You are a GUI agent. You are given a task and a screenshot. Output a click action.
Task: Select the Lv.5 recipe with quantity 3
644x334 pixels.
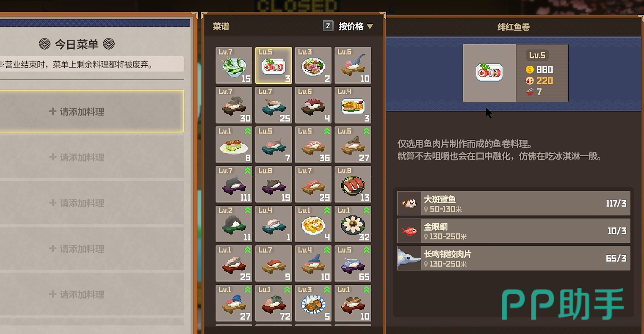[x=274, y=66]
